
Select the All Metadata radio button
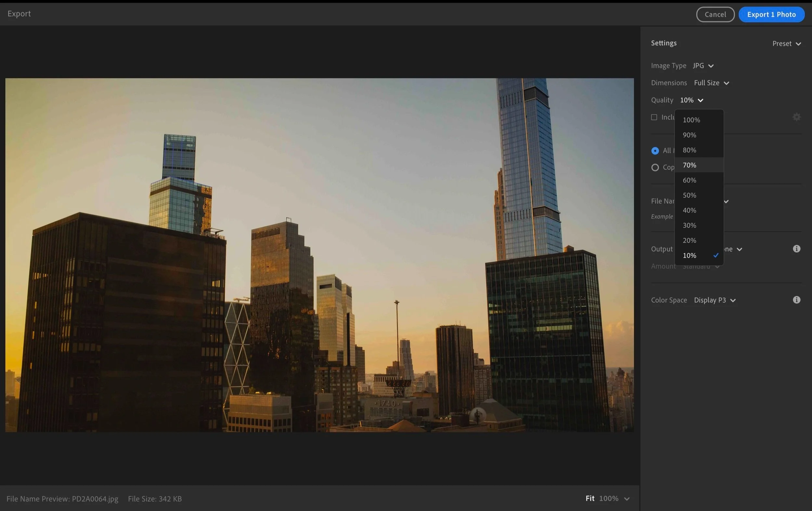point(655,151)
